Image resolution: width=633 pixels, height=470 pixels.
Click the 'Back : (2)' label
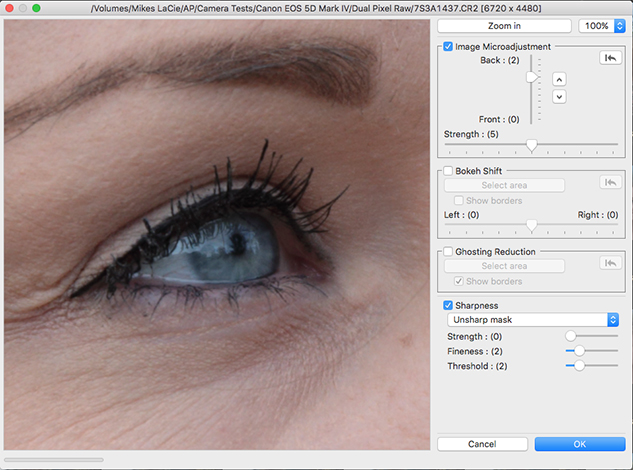(500, 60)
